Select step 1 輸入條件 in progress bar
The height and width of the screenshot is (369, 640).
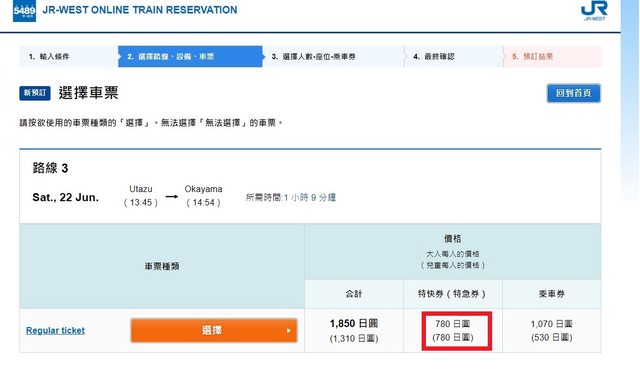click(69, 56)
